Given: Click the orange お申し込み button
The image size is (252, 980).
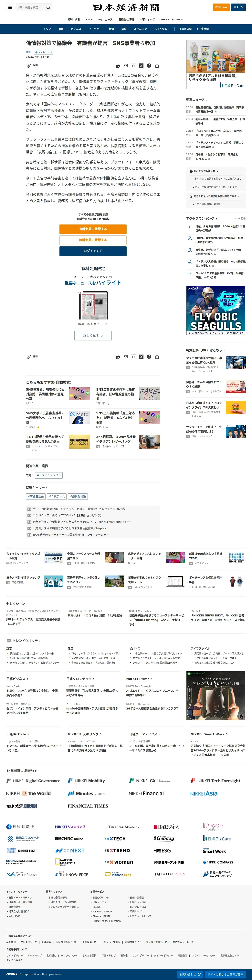Looking at the screenshot, I should click(x=221, y=7).
